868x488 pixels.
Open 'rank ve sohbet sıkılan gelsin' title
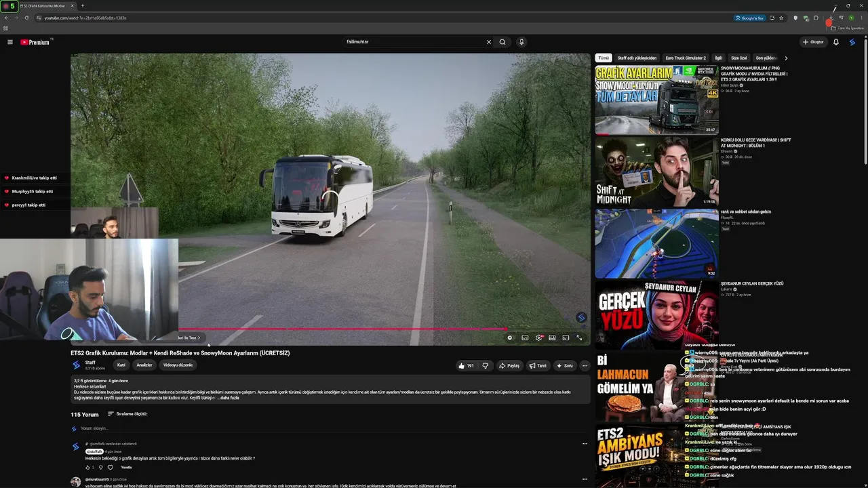click(x=746, y=211)
